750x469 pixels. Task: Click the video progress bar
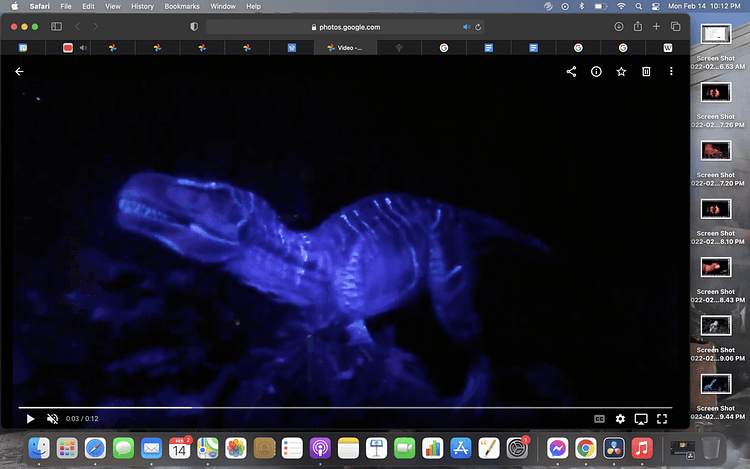coord(345,407)
